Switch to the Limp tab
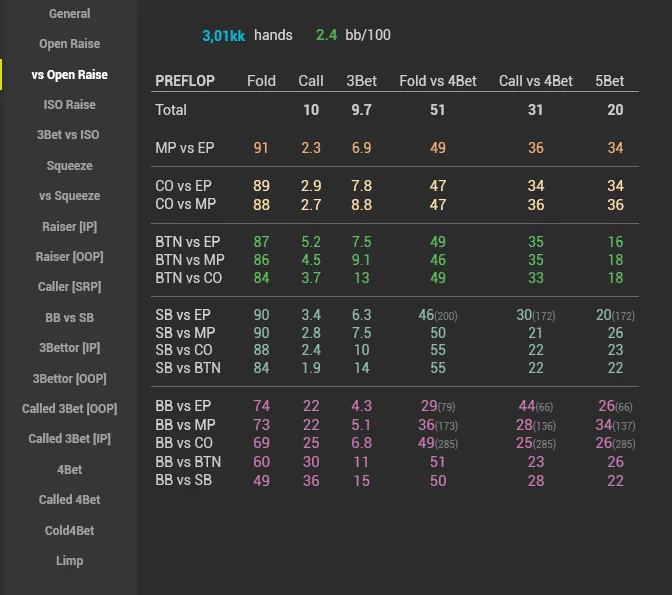672x595 pixels. coord(69,561)
